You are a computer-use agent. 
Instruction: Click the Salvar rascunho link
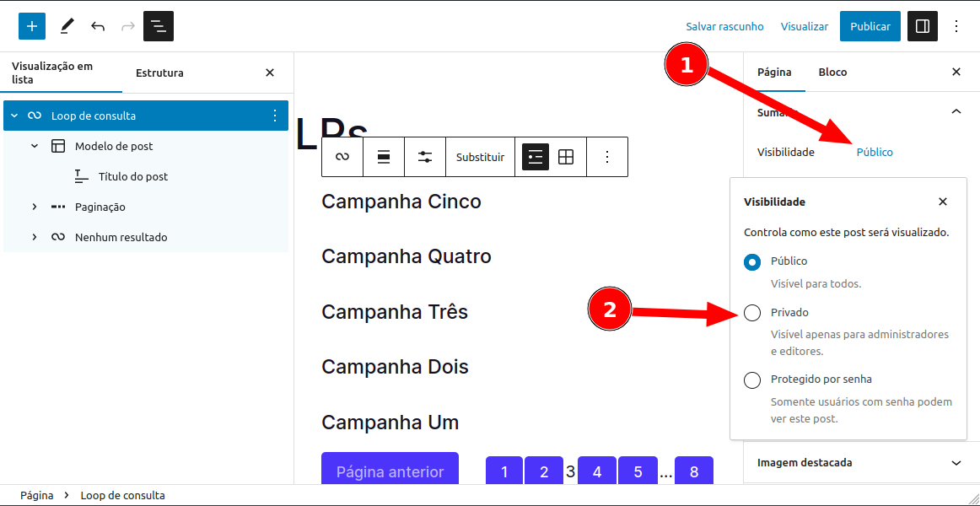[x=725, y=26]
